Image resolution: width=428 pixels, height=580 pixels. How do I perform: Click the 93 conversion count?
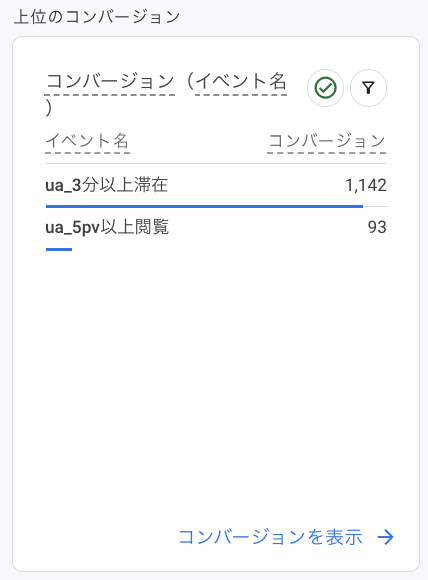coord(377,227)
